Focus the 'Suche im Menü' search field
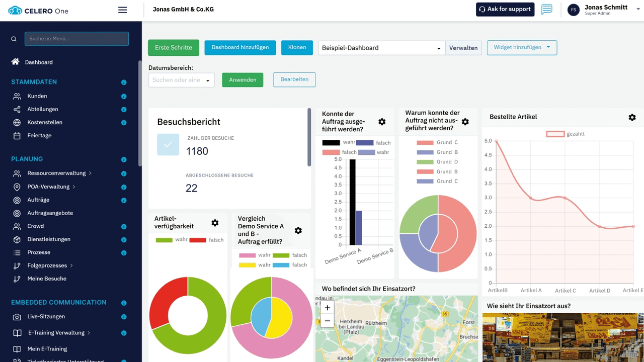644x362 pixels. click(x=76, y=39)
